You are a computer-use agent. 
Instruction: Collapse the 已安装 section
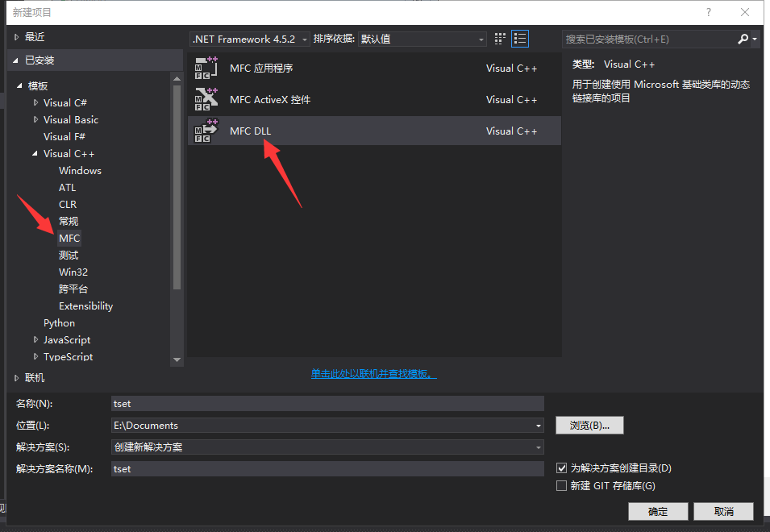tap(15, 60)
